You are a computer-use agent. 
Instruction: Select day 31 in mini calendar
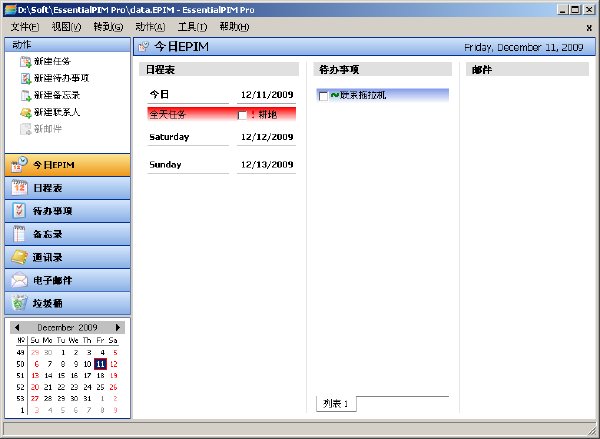tap(87, 398)
